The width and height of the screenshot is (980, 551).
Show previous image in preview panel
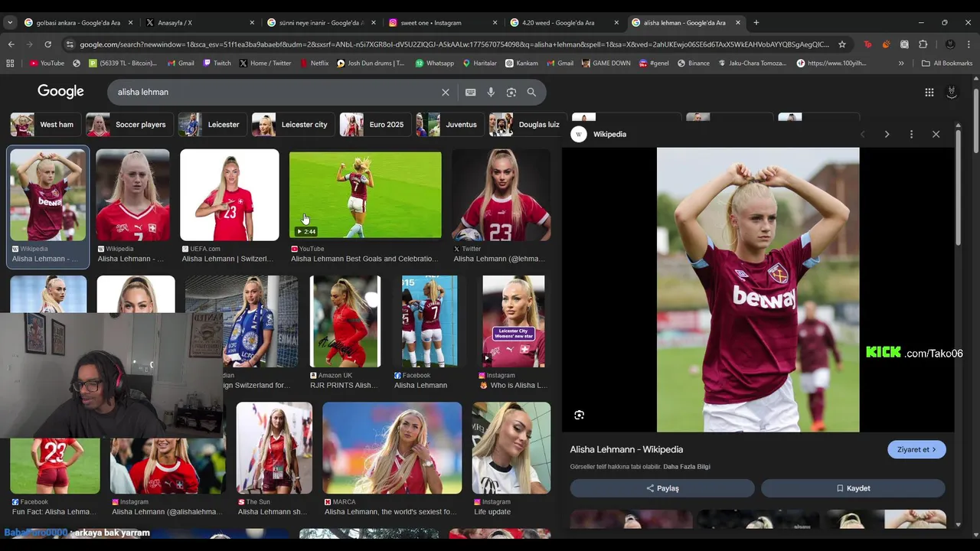click(862, 134)
